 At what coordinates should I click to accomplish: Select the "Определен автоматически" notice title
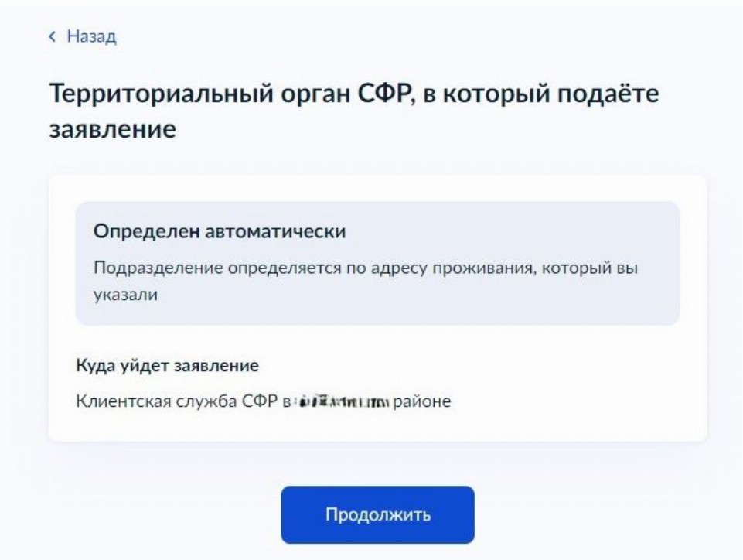219,231
